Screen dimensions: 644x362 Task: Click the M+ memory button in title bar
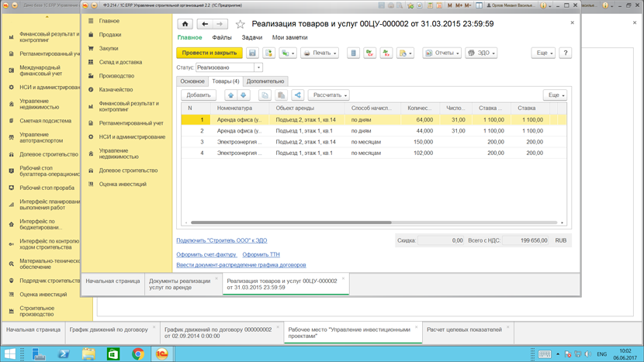click(x=459, y=5)
